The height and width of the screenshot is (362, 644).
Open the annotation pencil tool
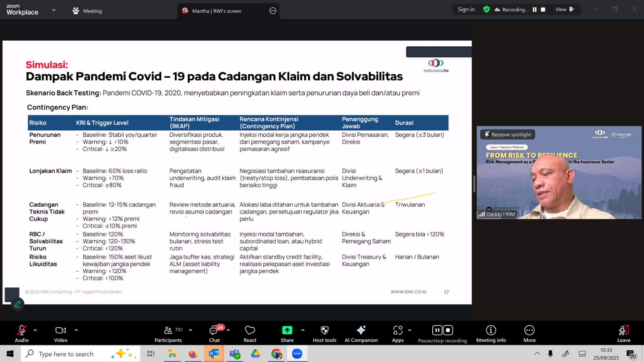point(18,304)
